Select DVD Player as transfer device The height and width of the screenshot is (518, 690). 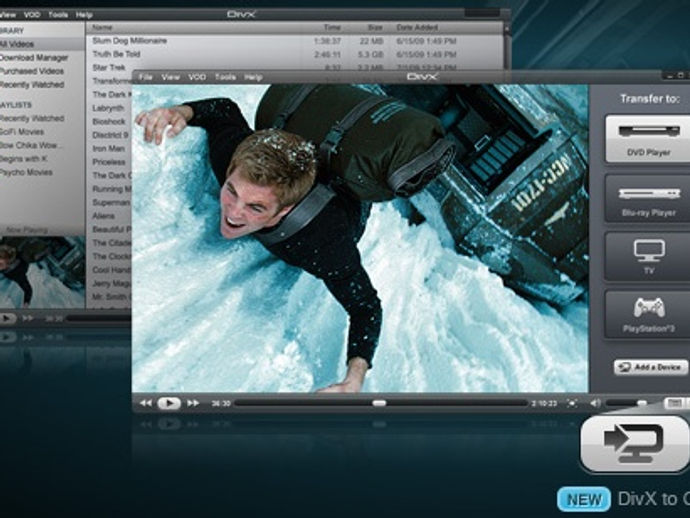point(648,139)
